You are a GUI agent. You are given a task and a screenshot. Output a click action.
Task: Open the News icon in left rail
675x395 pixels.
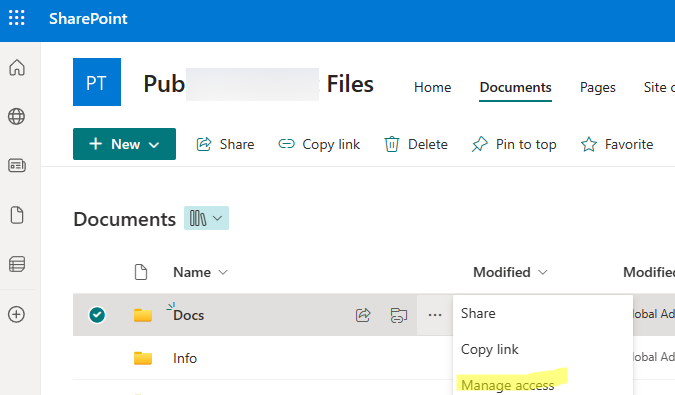17,165
